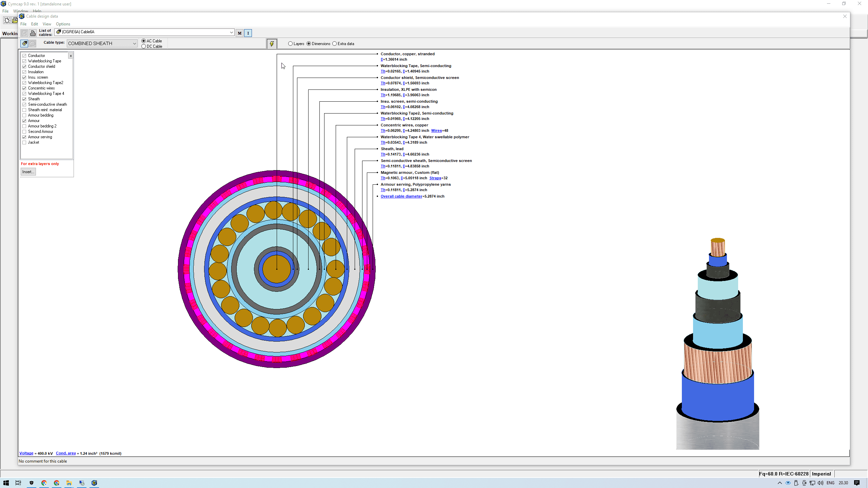Open the Edit menu of Cable design data
The height and width of the screenshot is (488, 868).
(x=34, y=24)
